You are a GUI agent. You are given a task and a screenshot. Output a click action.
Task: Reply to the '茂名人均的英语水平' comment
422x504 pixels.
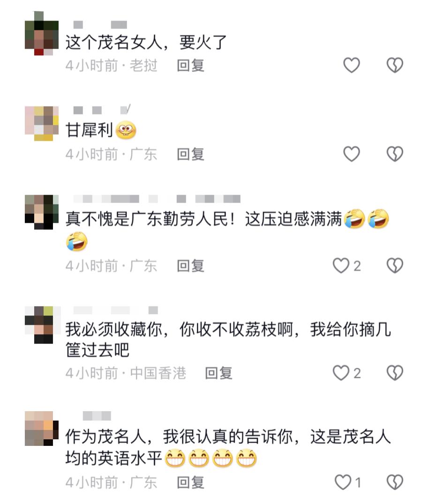[190, 482]
